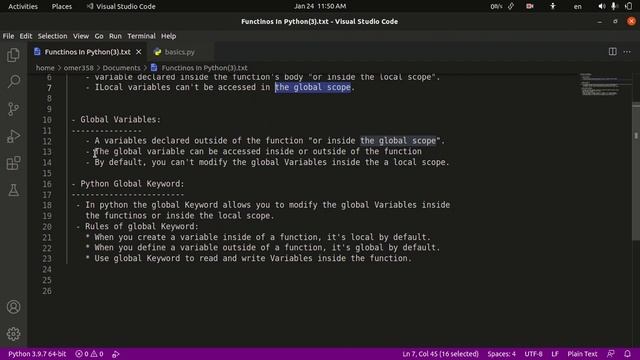
Task: Open More Actions ellipsis in editor
Action: pyautogui.click(x=627, y=52)
